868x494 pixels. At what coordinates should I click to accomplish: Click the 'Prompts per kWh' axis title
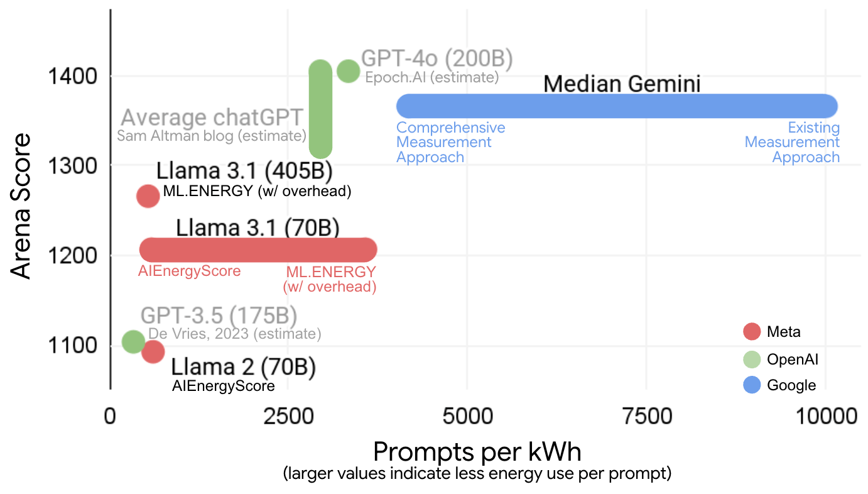pos(477,452)
